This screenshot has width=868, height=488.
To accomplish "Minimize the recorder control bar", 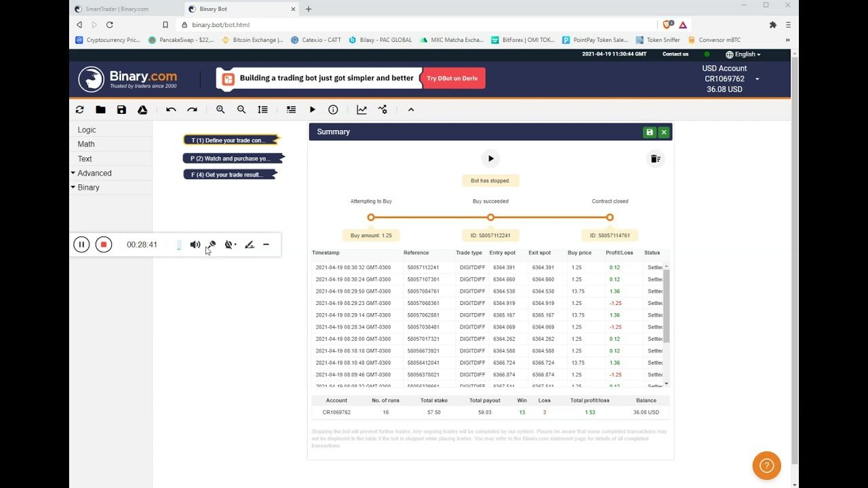I will pos(266,245).
